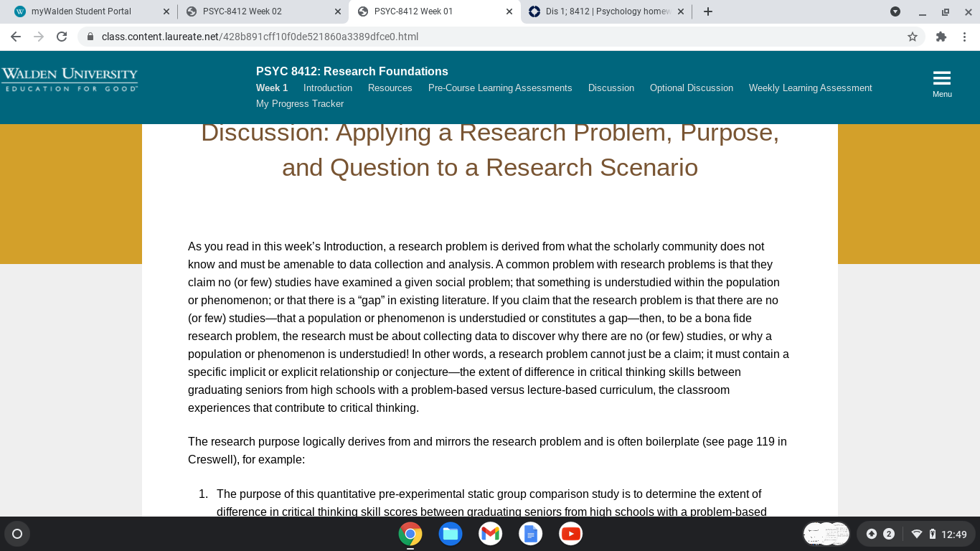
Task: Go back to the previous page
Action: click(16, 37)
